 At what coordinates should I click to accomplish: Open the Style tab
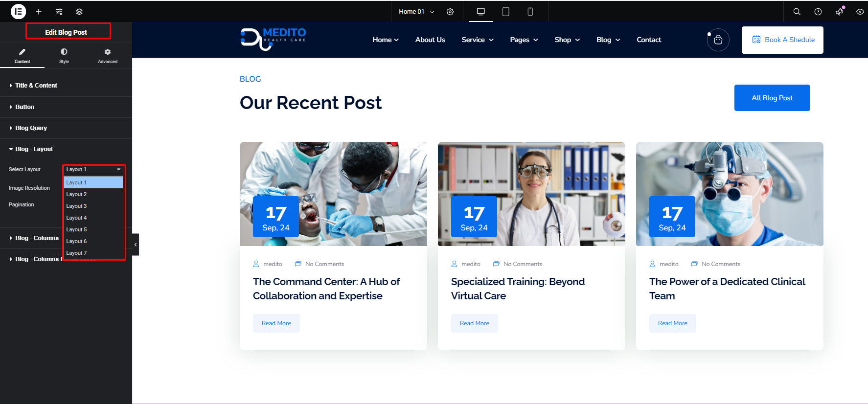64,56
